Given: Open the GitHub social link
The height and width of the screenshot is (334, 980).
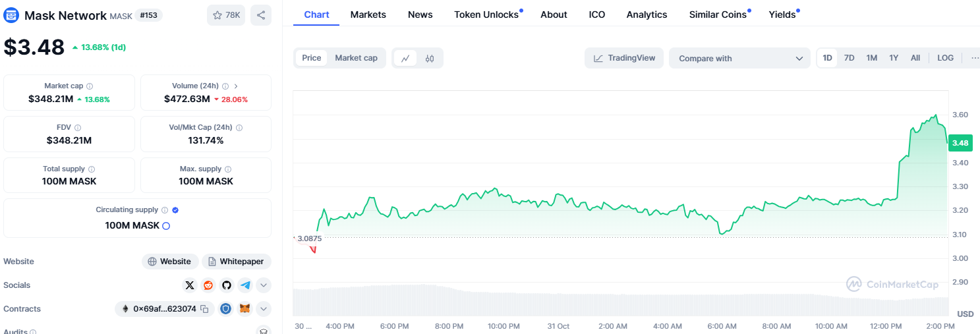Looking at the screenshot, I should [227, 285].
